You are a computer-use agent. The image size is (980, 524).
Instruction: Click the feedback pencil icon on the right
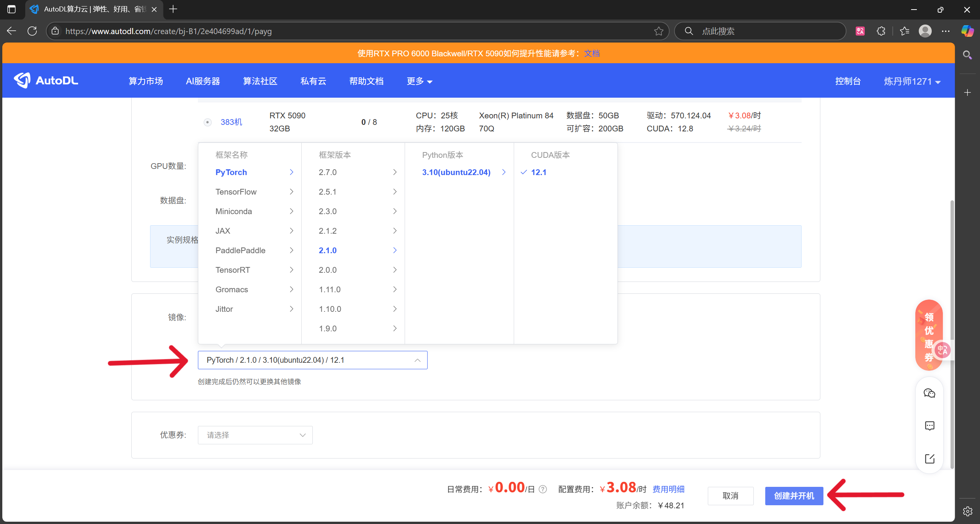[x=929, y=458]
